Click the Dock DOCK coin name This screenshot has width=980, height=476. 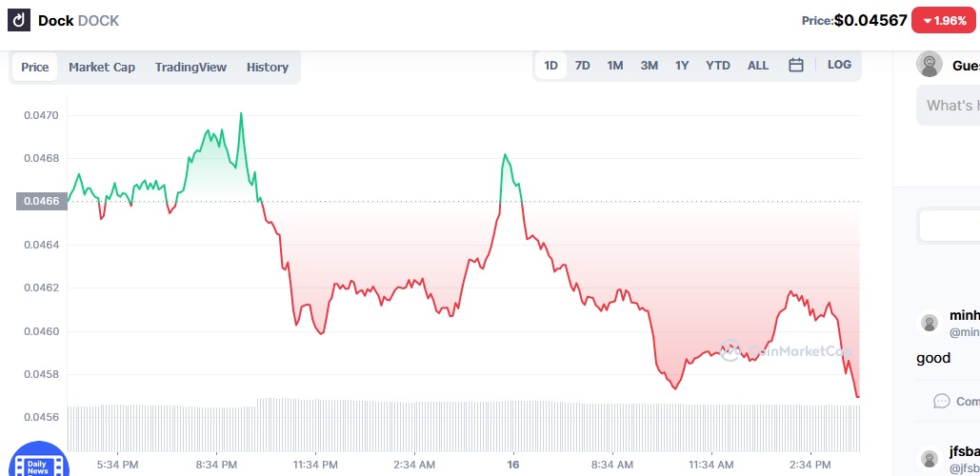tap(78, 21)
